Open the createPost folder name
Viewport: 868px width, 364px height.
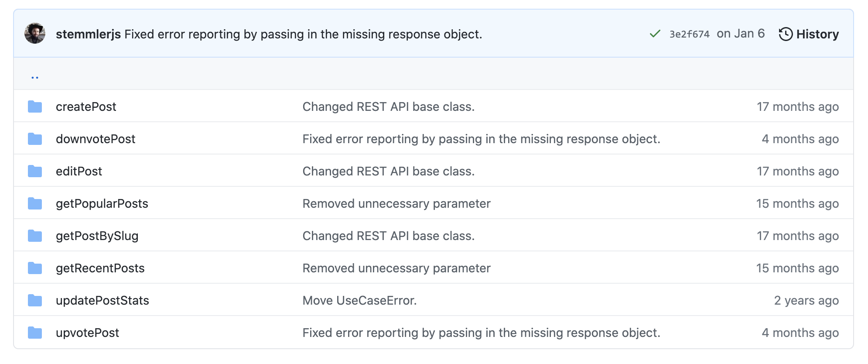86,106
